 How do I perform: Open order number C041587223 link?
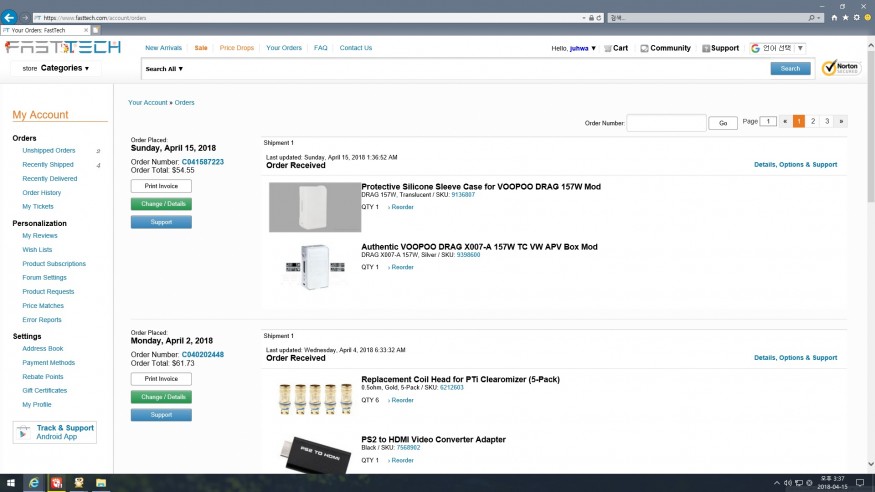[202, 161]
